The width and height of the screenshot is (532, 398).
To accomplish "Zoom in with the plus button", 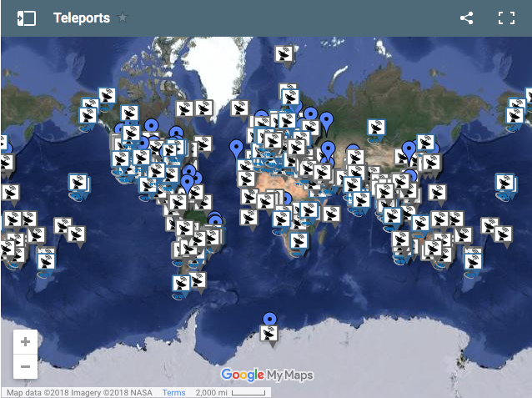I will 26,341.
